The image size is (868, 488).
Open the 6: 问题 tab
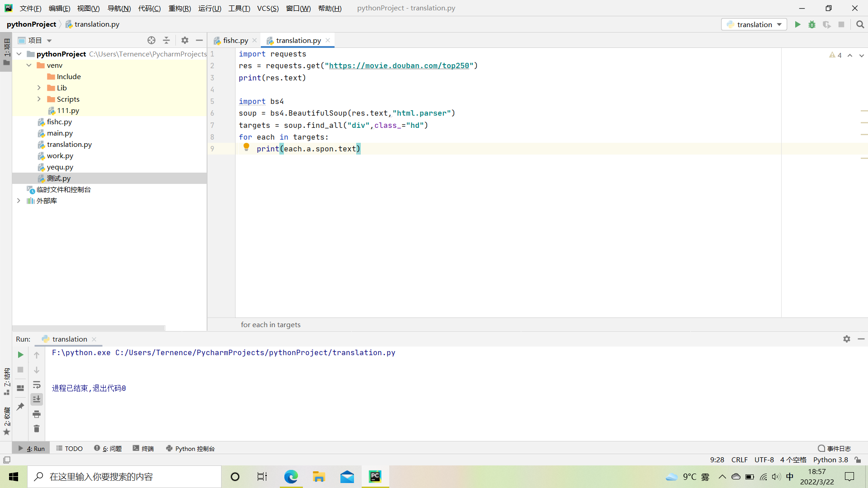pyautogui.click(x=108, y=448)
